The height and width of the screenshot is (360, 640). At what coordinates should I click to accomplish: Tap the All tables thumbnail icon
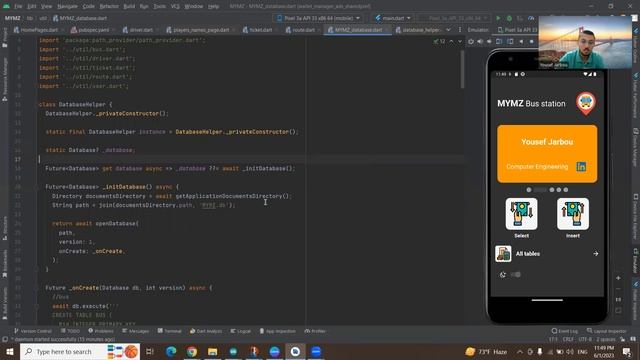(x=503, y=253)
